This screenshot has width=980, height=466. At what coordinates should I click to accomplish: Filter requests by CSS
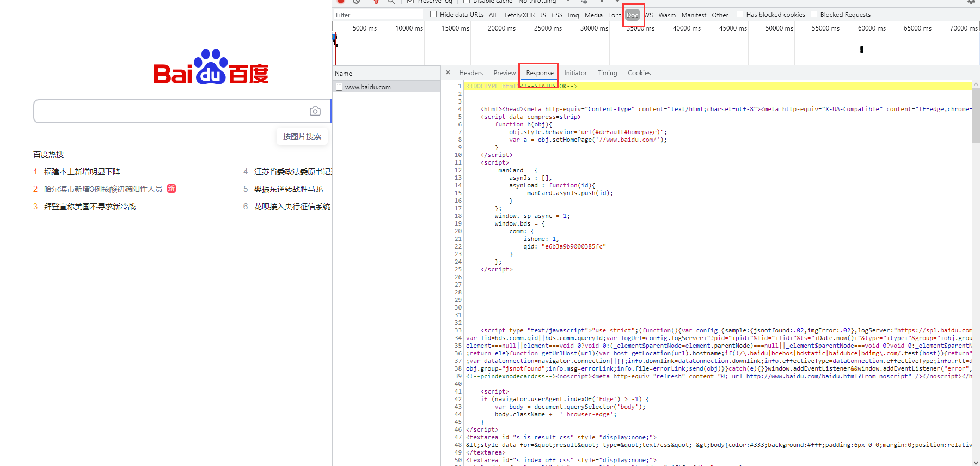pyautogui.click(x=557, y=15)
